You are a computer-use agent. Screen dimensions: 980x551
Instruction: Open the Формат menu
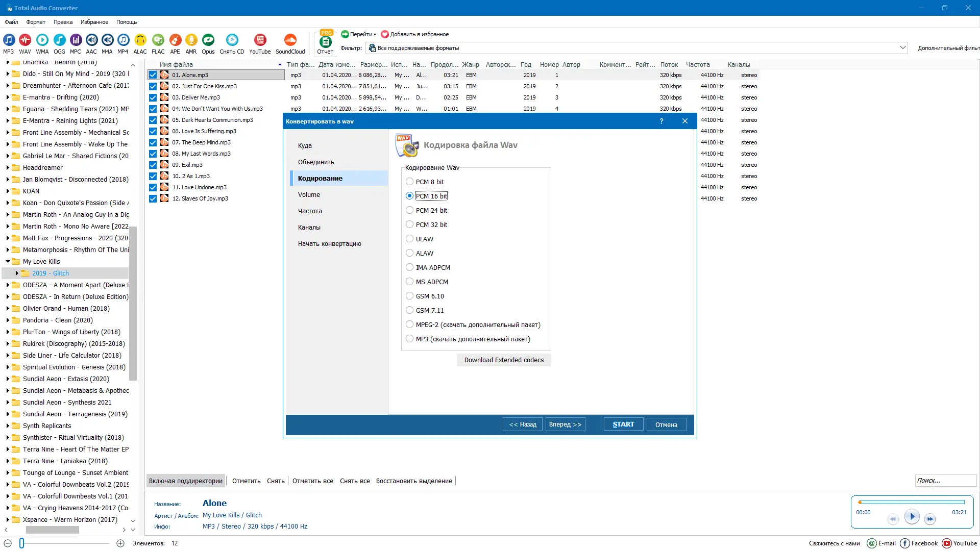[x=36, y=22]
